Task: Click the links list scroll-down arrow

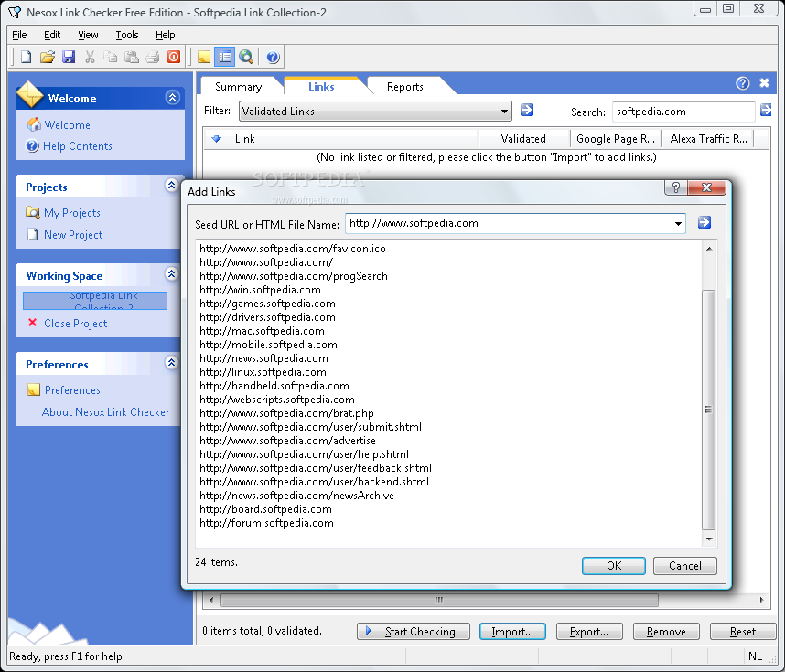Action: pos(709,539)
